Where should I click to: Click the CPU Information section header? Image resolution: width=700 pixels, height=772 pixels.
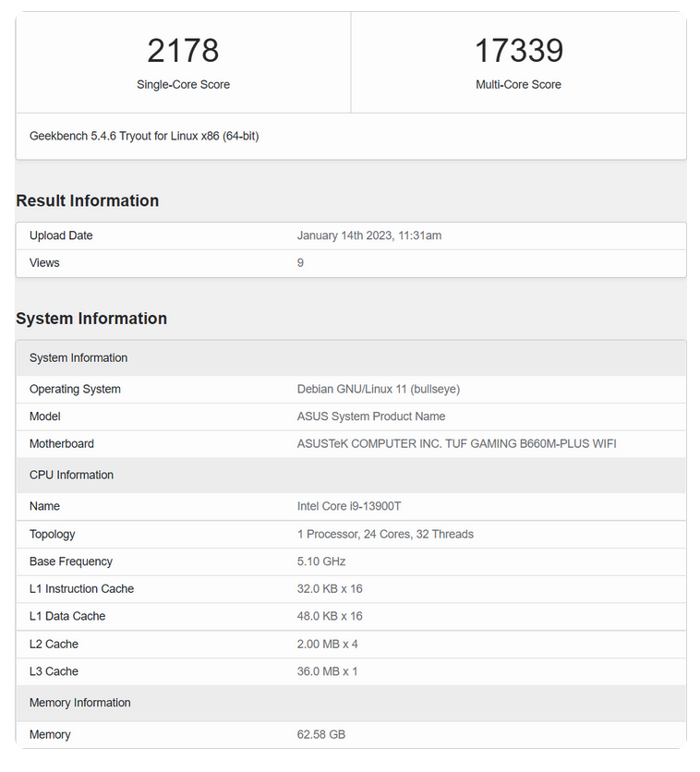(x=351, y=476)
